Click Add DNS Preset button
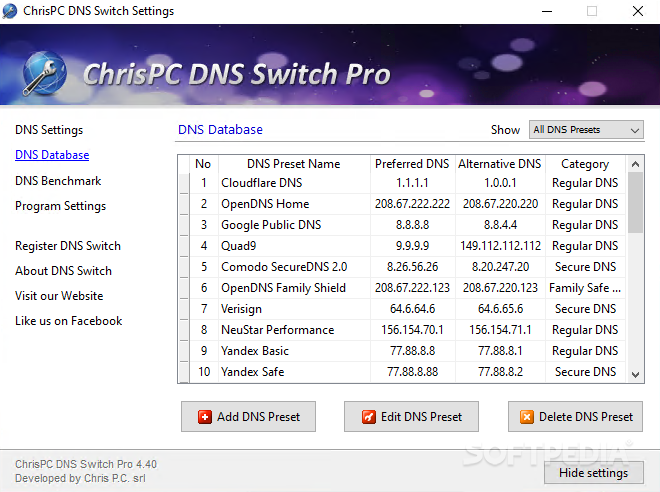Viewport: 660px width, 492px height. tap(248, 417)
